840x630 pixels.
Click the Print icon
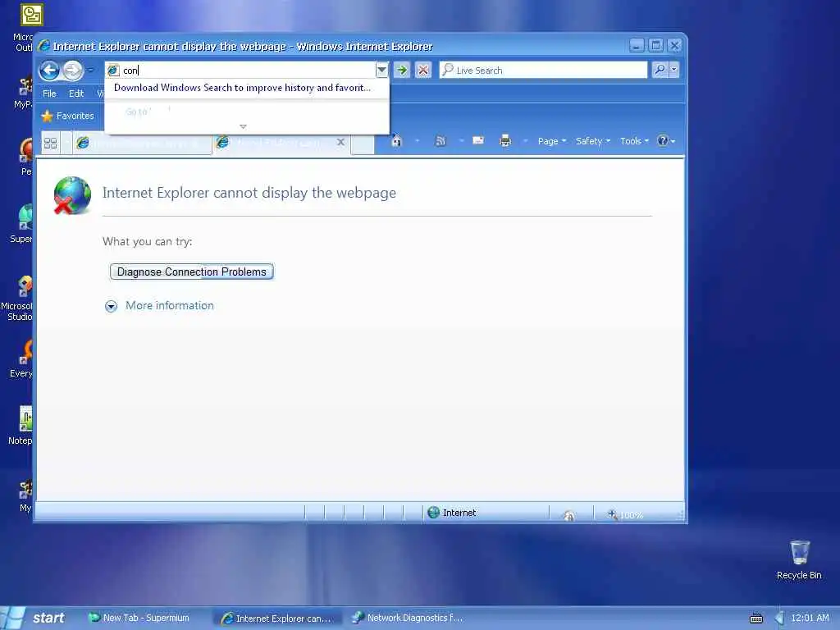click(x=505, y=141)
